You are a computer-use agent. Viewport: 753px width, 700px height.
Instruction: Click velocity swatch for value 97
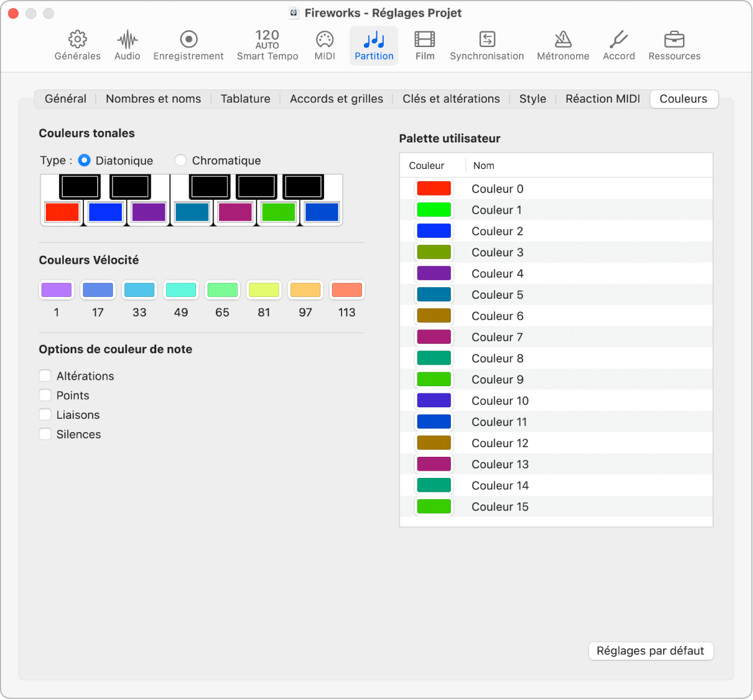point(305,290)
